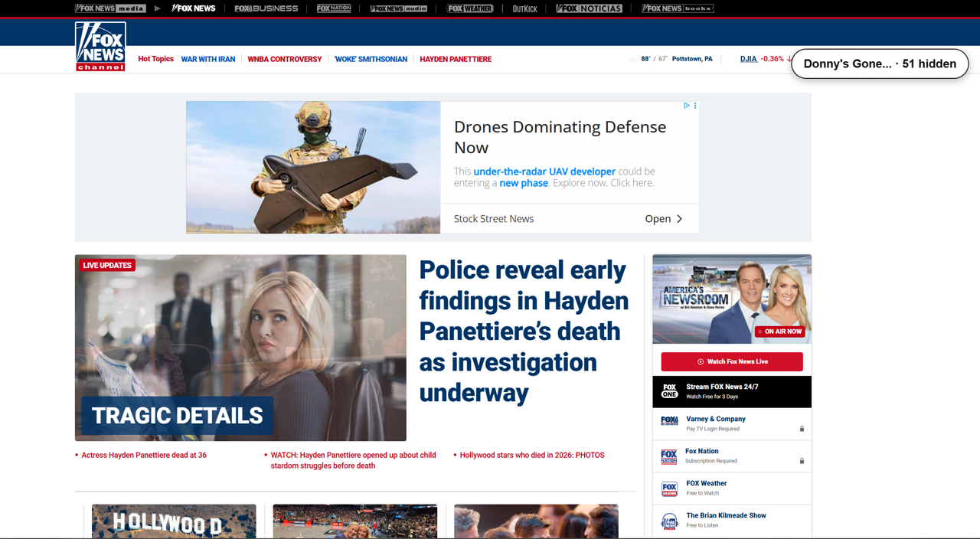Open WATCH: Hayden Panettiere child stardom link
This screenshot has height=539, width=980.
[x=353, y=460]
